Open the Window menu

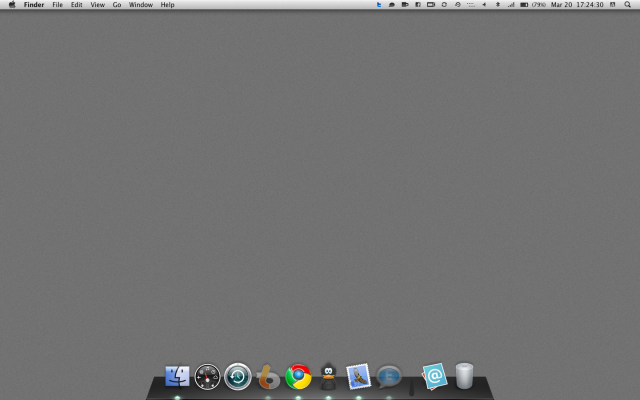pos(141,4)
